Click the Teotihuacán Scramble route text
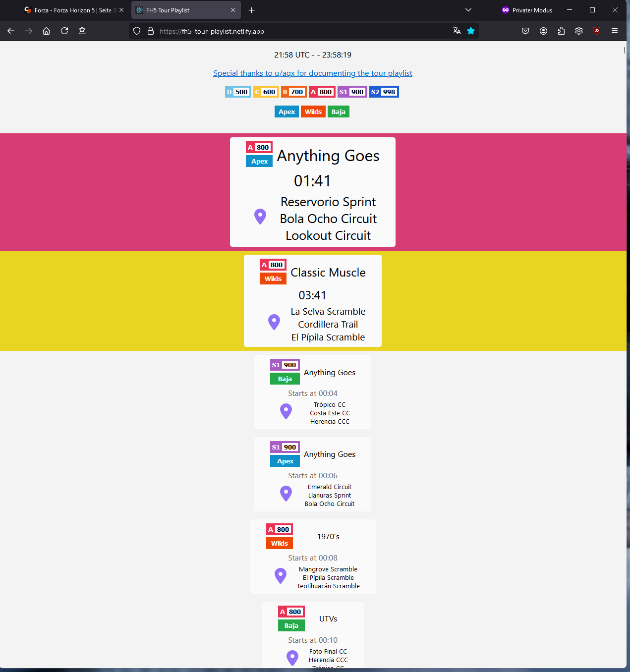630x672 pixels. click(328, 586)
